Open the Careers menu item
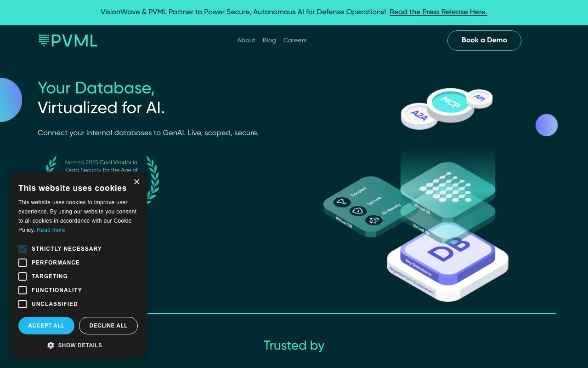588x368 pixels. point(295,40)
